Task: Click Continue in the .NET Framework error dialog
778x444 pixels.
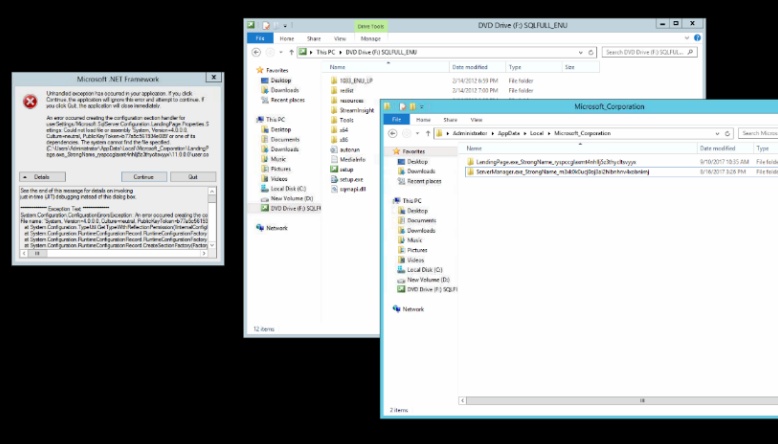Action: [144, 177]
